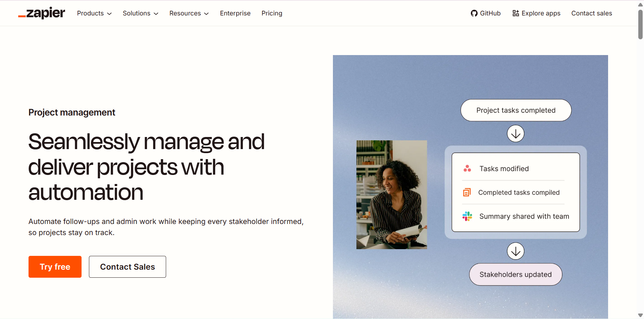Click the Completed tasks compiled text

[519, 192]
